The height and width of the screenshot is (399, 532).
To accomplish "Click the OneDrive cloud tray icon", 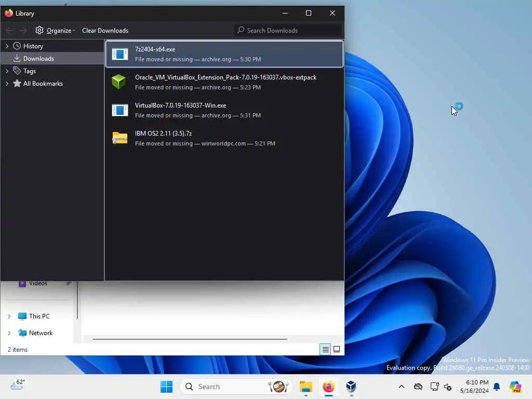I will (x=418, y=387).
